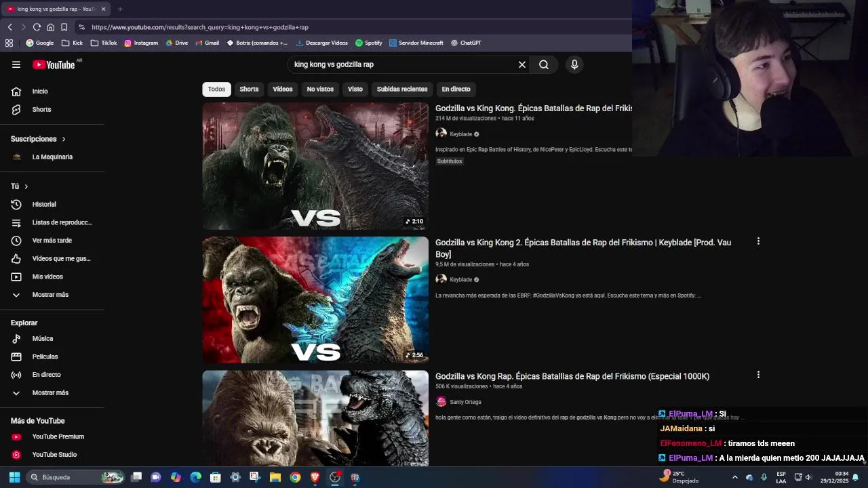The width and height of the screenshot is (868, 488).
Task: Play the 2:56 Godzilla vs King Kong 2 thumbnail
Action: (315, 300)
